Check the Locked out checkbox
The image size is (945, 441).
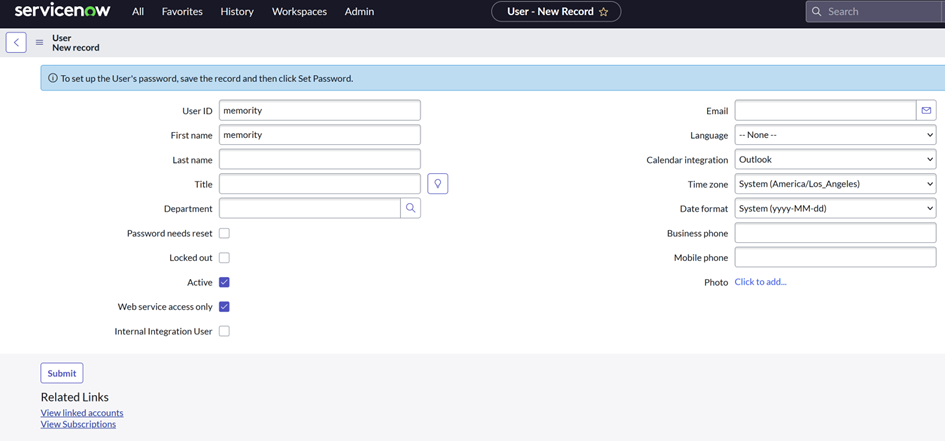coord(224,258)
